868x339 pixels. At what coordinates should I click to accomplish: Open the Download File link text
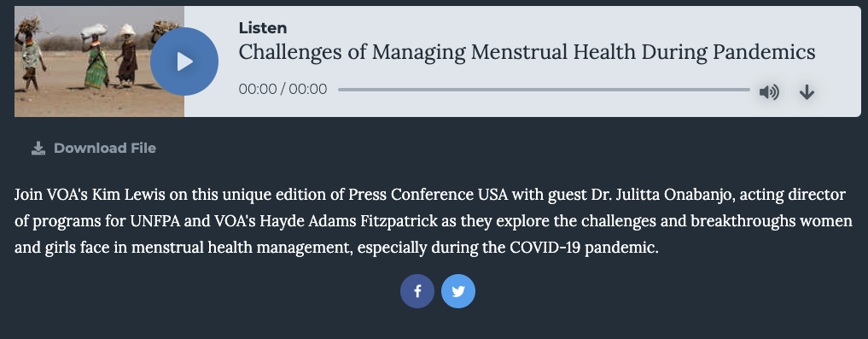click(x=105, y=148)
